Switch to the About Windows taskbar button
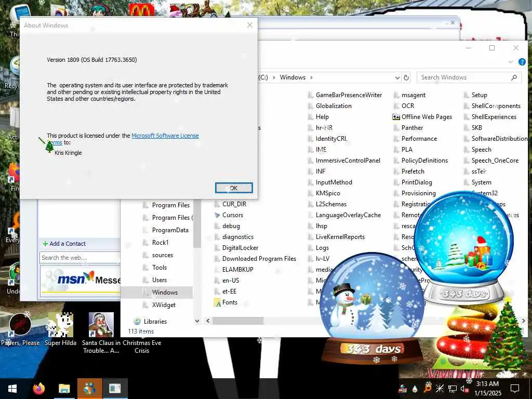This screenshot has width=532, height=399. 115,389
